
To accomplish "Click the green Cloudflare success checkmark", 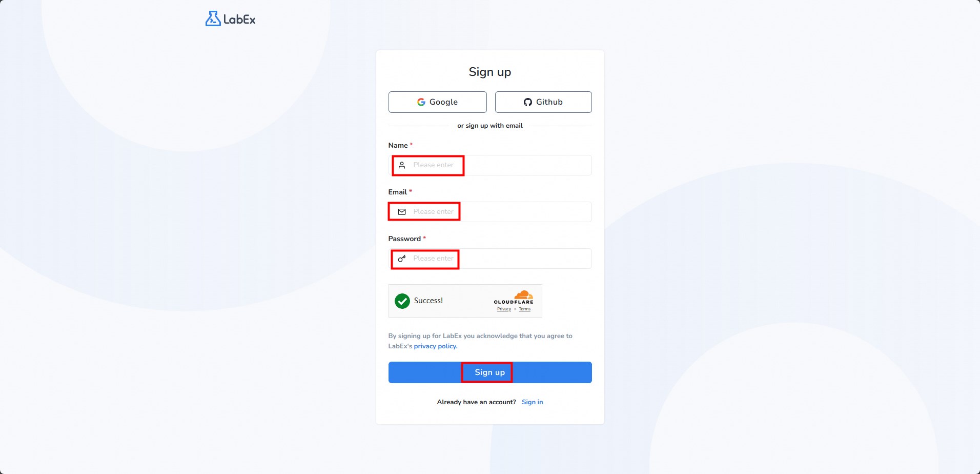I will pos(402,301).
